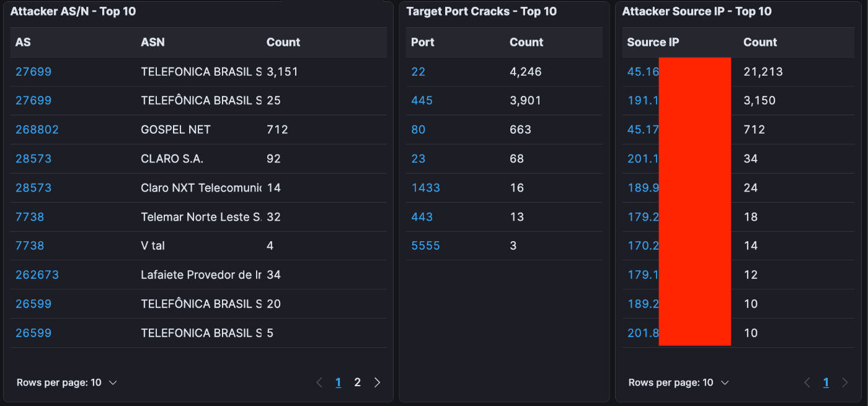The image size is (868, 406).
Task: Open AS link 268802 for GOSPEL NET
Action: (37, 130)
